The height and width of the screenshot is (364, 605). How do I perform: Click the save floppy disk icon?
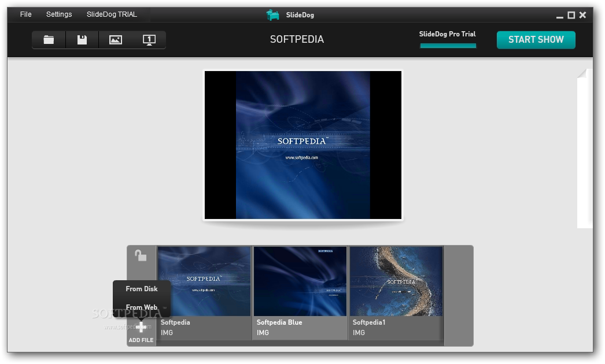click(82, 40)
